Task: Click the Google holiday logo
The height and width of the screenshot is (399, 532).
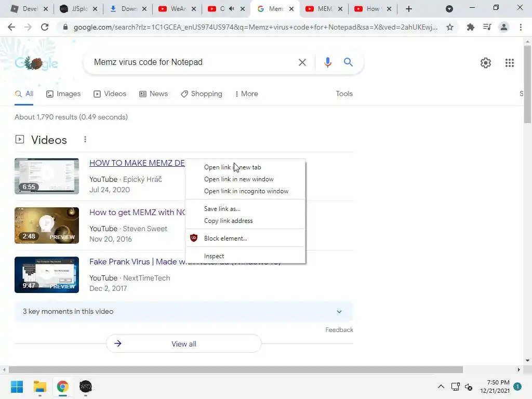Action: [36, 63]
